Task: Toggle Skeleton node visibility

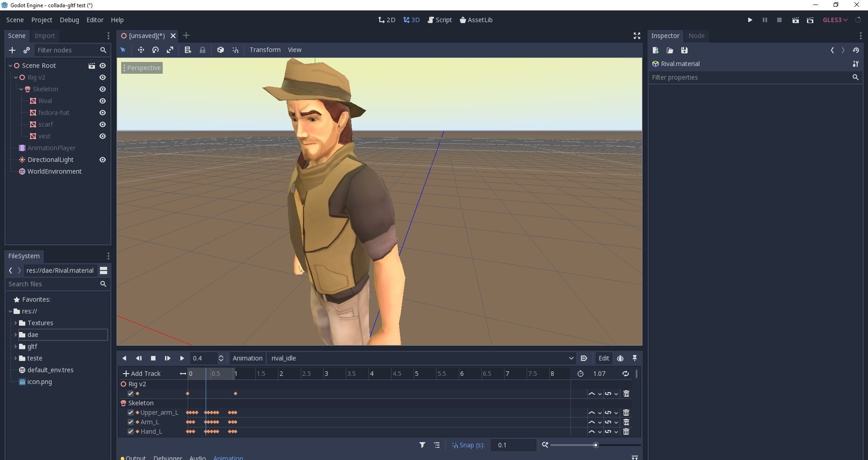Action: click(103, 89)
